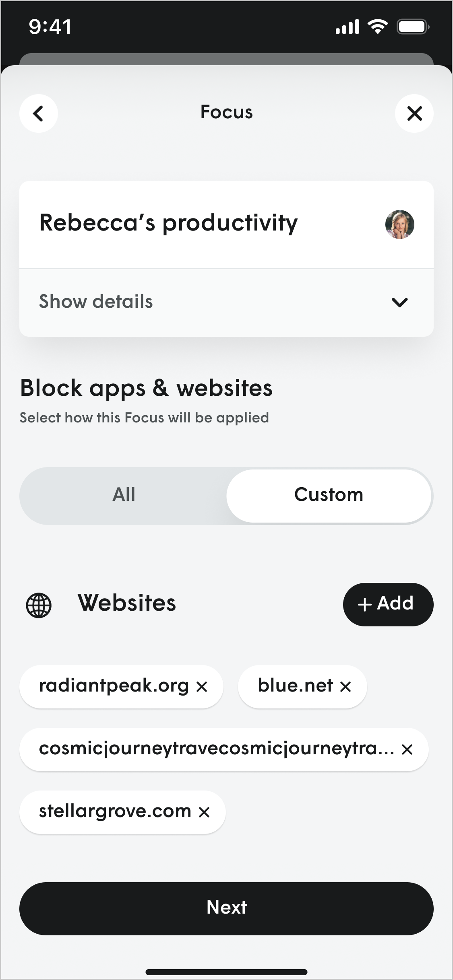Click the Rebecca's productivity title
Viewport: 453px width, 980px height.
[169, 224]
